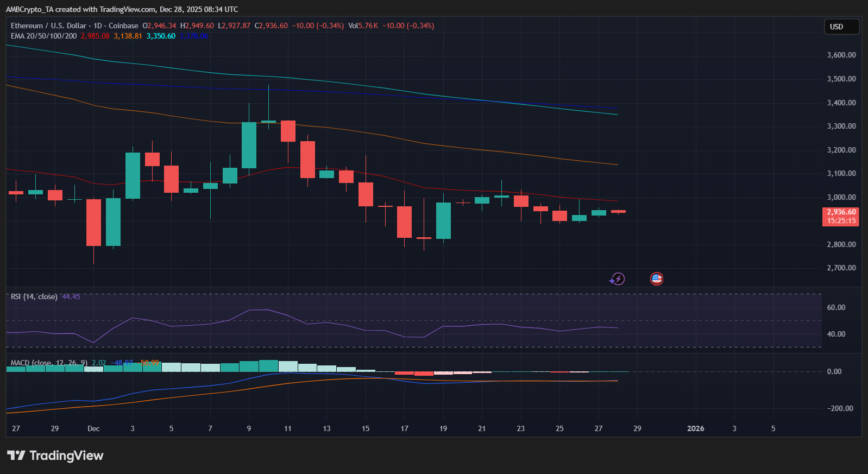Click the 2,800.00 price axis label

(x=841, y=244)
